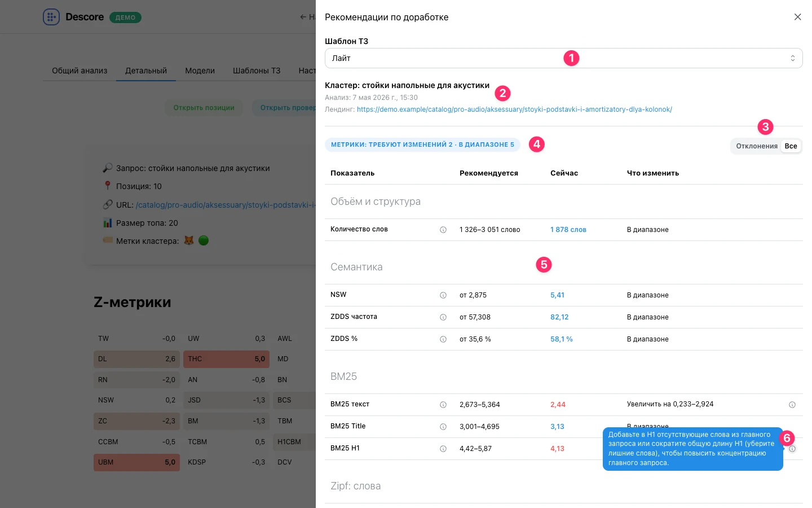Viewport: 812px width, 508px height.
Task: Open info icon next to NSW metric
Action: click(443, 295)
